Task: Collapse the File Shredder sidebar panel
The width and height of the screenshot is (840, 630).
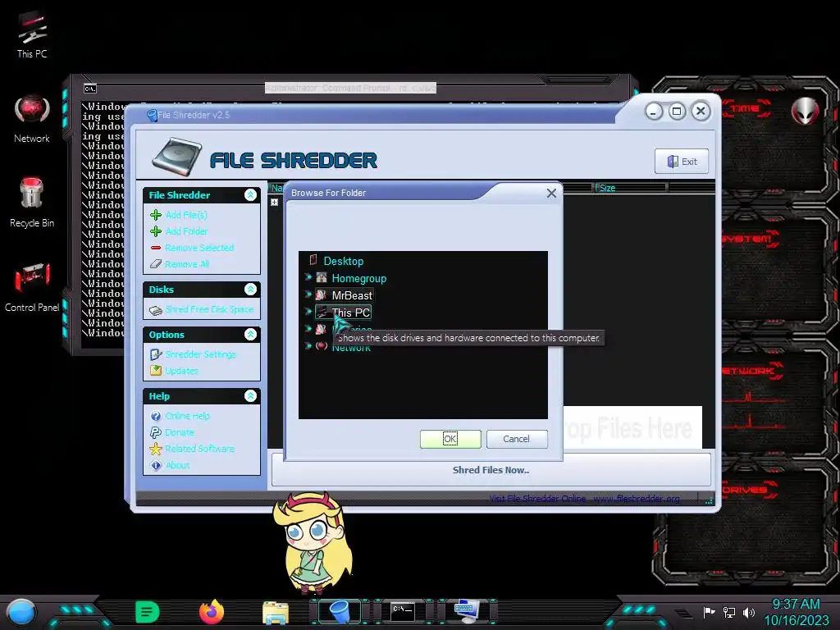Action: click(x=250, y=195)
